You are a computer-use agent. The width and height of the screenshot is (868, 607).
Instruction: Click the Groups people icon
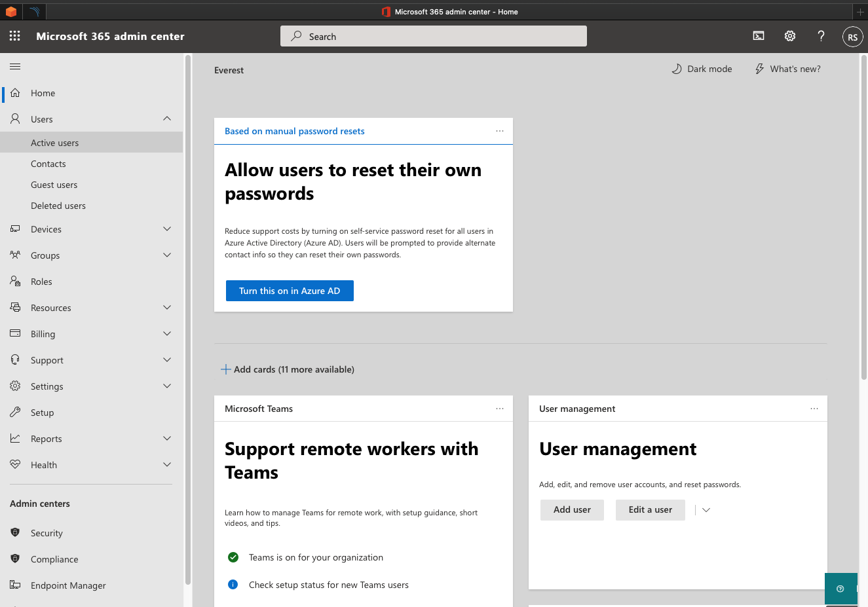coord(15,255)
